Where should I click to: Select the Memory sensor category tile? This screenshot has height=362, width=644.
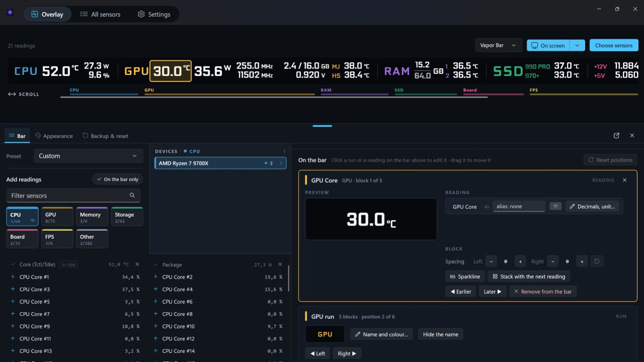[x=92, y=217]
